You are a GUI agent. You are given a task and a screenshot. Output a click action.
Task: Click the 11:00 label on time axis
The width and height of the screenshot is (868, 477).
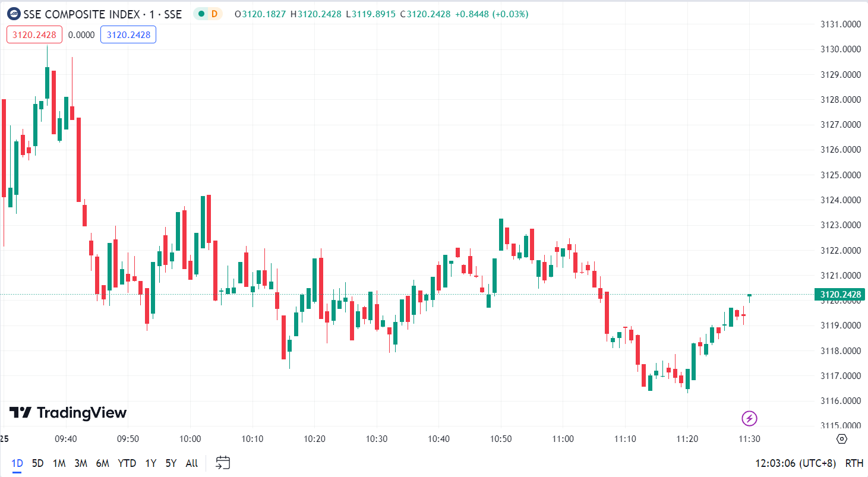tap(563, 439)
